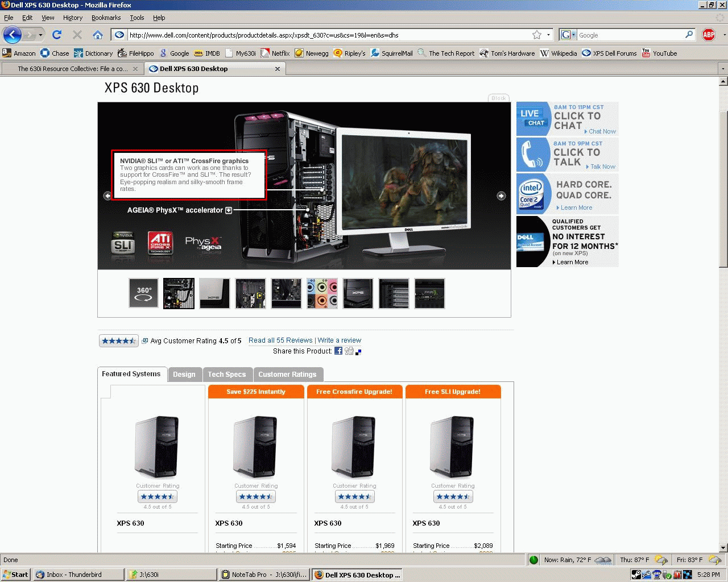Click the Block flash overlay button
Viewport: 728px width, 582px height.
click(x=499, y=98)
